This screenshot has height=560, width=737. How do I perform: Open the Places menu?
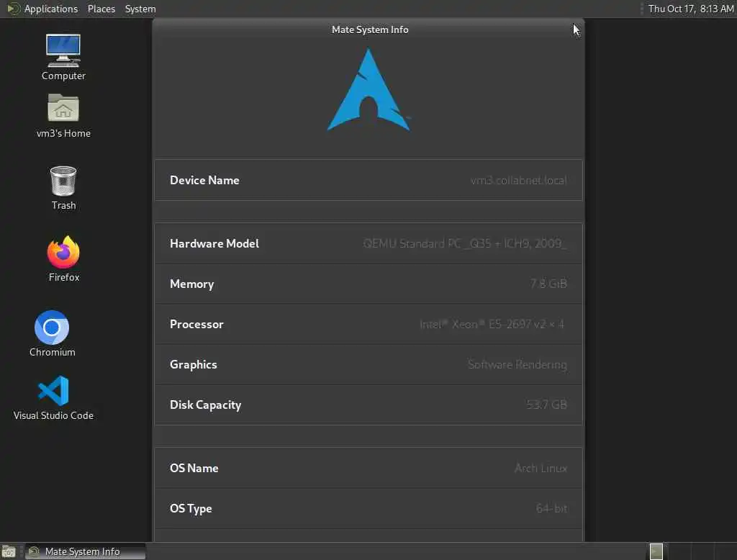tap(101, 9)
